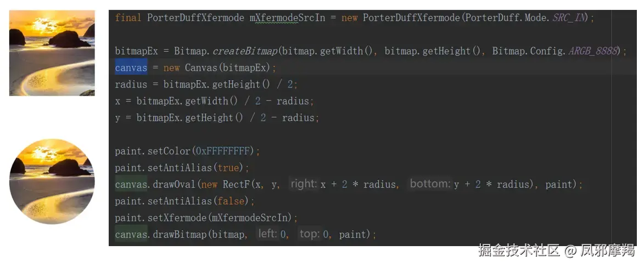Viewport: 644px width, 267px height.
Task: Click the 'bottom:' parameter hint
Action: tap(430, 184)
